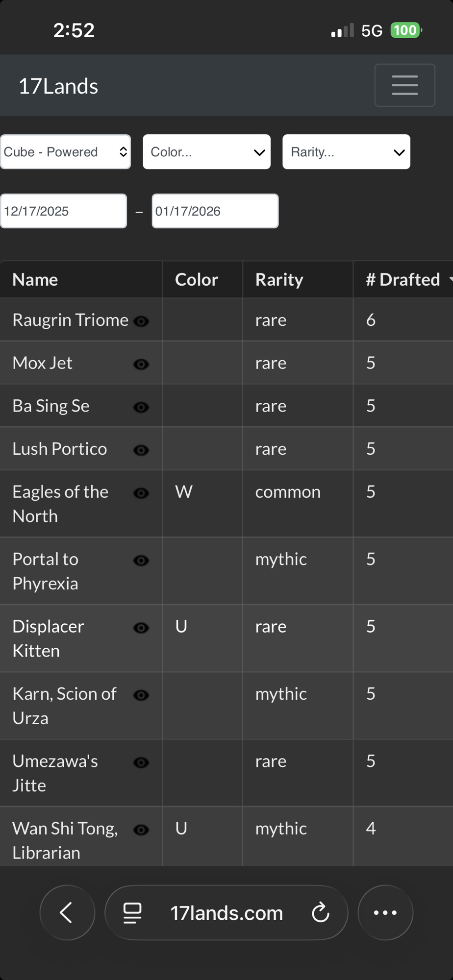
Task: Expand the Color filter dropdown
Action: pyautogui.click(x=206, y=152)
